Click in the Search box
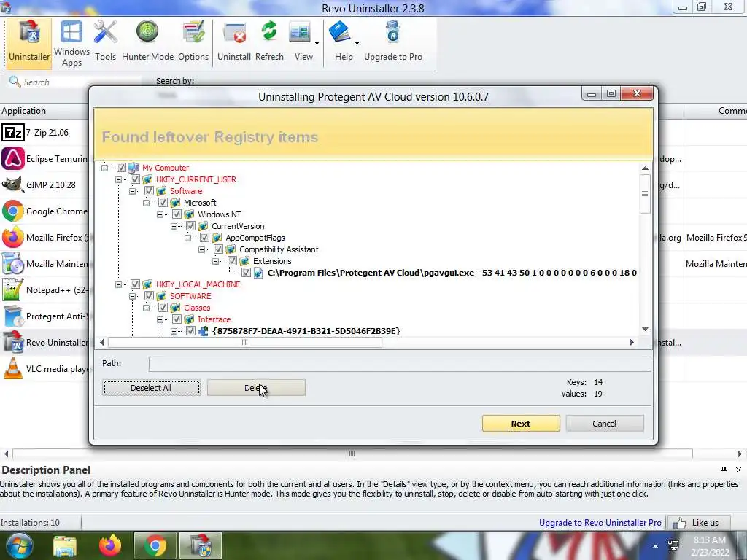Screen dimensions: 747x560 (76, 82)
